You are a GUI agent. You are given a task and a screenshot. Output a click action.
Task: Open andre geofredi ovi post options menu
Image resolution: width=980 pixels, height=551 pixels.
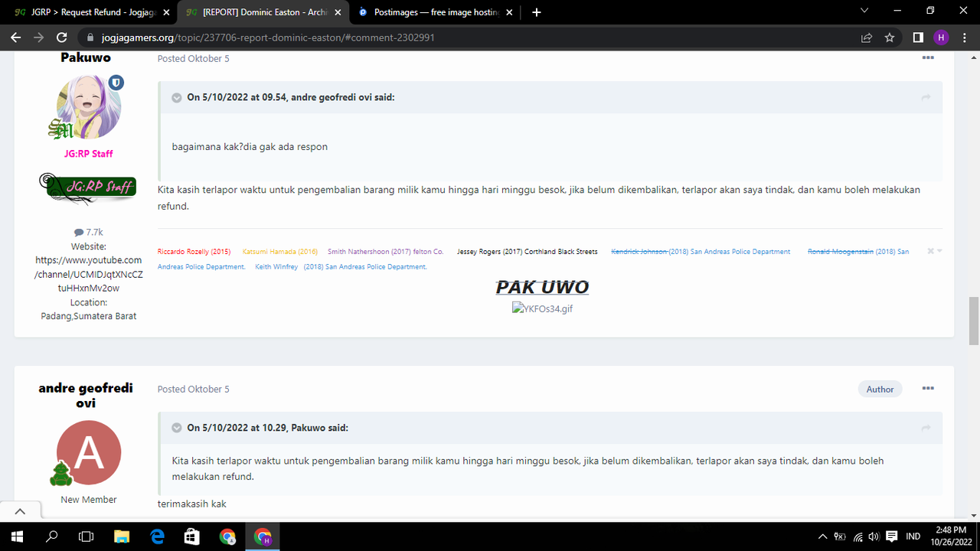[x=928, y=389]
